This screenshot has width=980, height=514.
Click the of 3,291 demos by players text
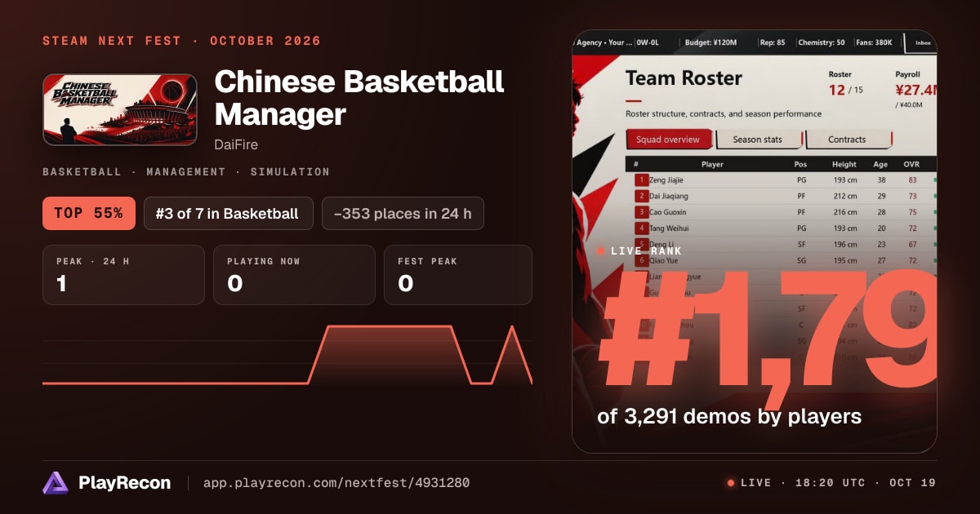729,416
